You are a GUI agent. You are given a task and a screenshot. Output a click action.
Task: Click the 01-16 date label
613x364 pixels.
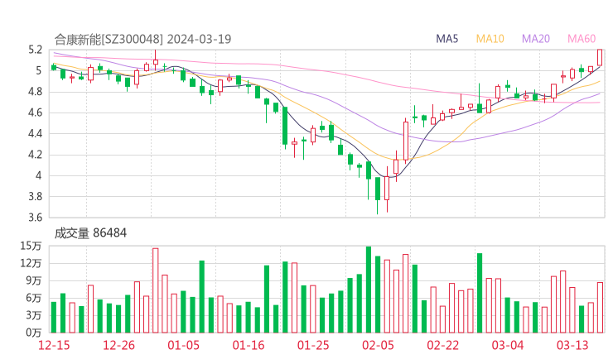(x=249, y=345)
